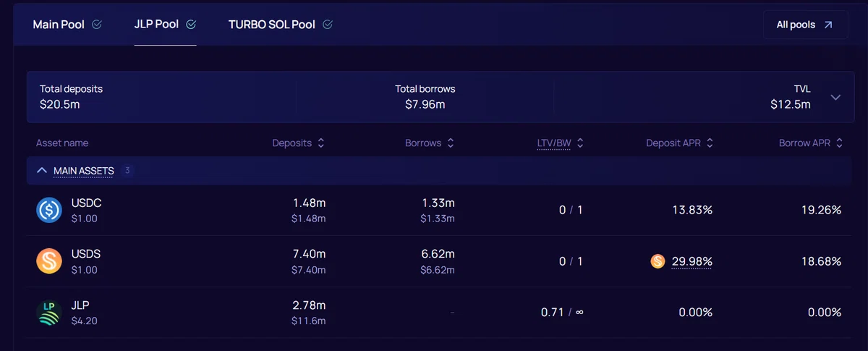Click USDS deposits value 7.40m
868x351 pixels.
point(309,254)
